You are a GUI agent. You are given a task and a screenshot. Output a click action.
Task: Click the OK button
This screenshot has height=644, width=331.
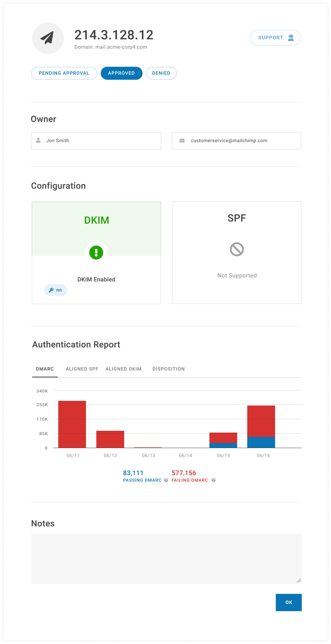click(x=289, y=603)
